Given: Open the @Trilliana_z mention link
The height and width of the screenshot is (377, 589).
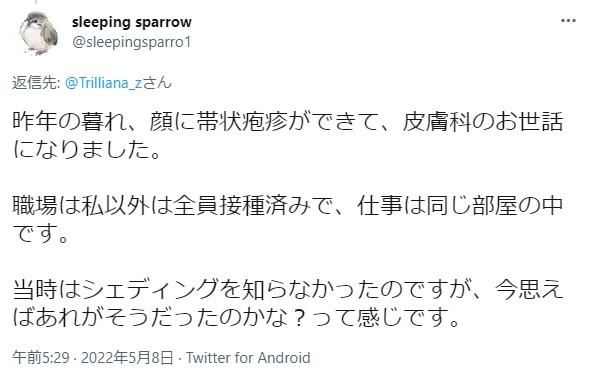Looking at the screenshot, I should pyautogui.click(x=103, y=83).
